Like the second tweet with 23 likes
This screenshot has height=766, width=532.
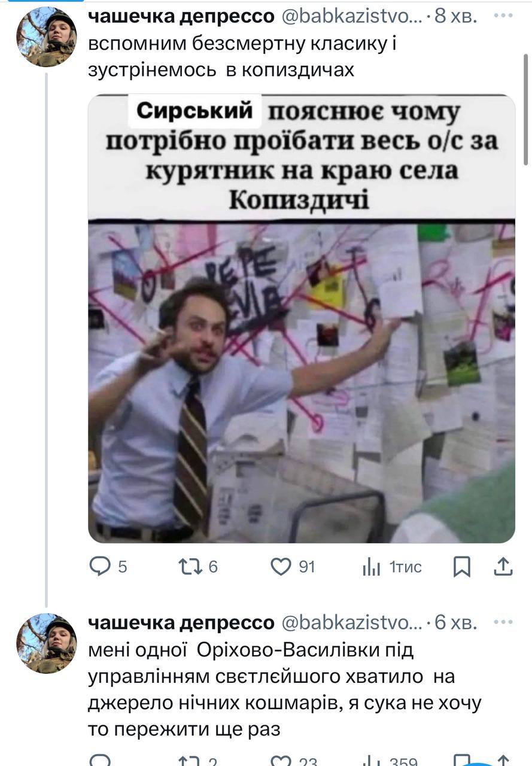coord(294,761)
